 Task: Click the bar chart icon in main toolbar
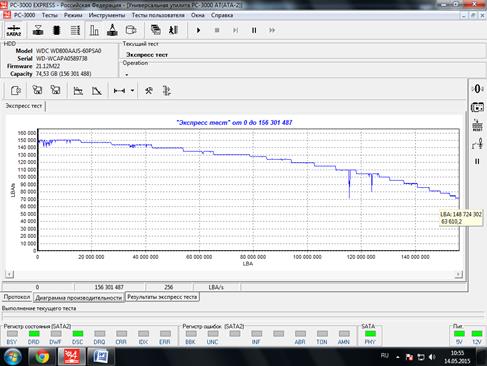point(94,30)
